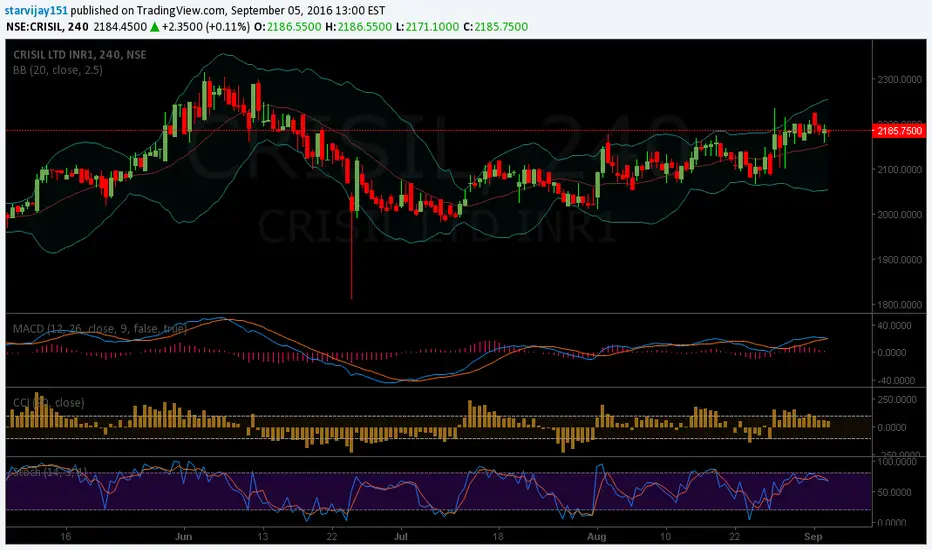Click the NSE:CRISIL, 240 symbol label
The width and height of the screenshot is (932, 550).
coord(47,27)
